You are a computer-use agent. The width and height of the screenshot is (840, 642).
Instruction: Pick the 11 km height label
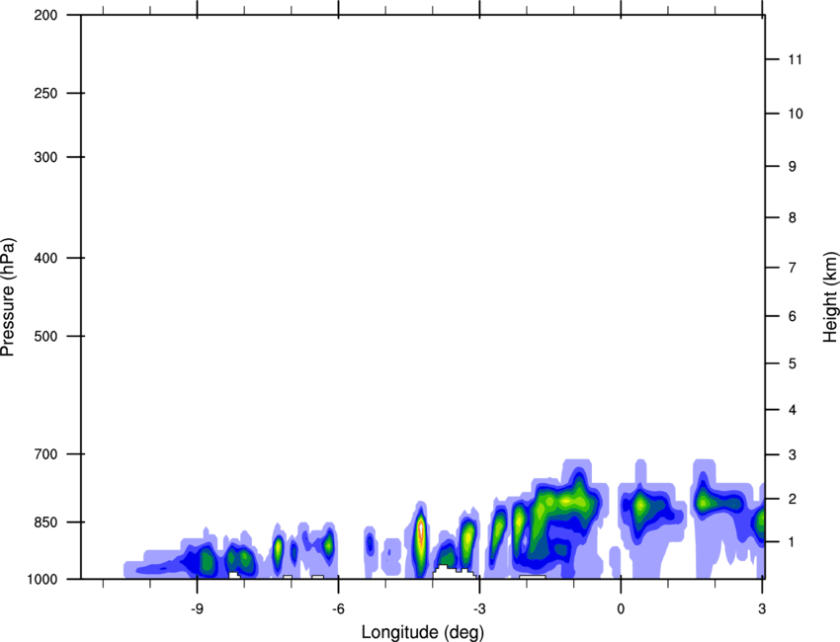point(796,59)
